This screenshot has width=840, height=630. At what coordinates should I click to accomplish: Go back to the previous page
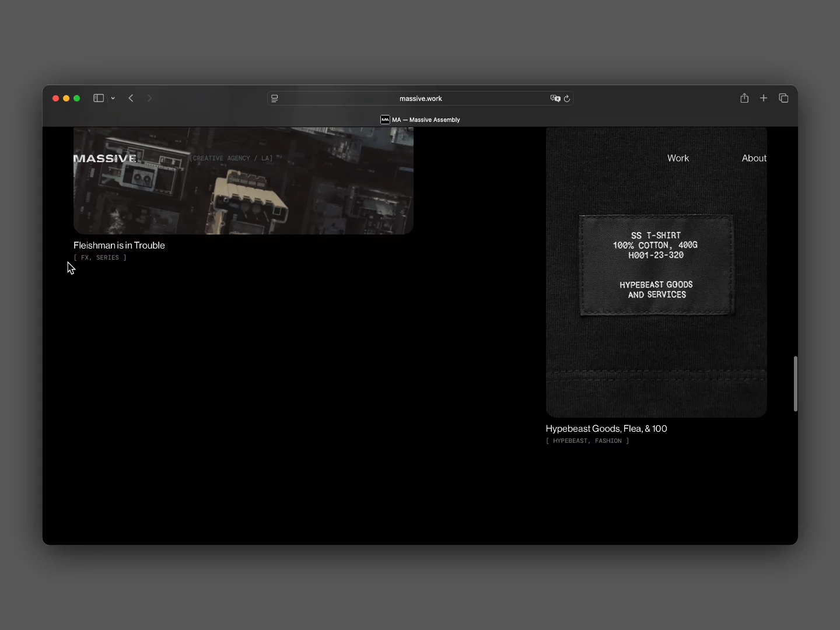[131, 98]
